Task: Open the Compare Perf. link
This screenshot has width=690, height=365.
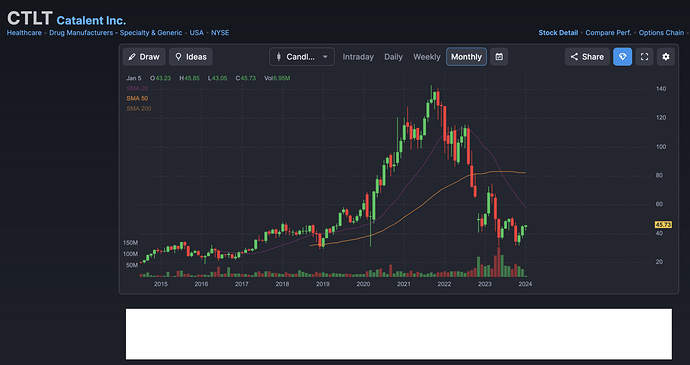Action: [608, 33]
